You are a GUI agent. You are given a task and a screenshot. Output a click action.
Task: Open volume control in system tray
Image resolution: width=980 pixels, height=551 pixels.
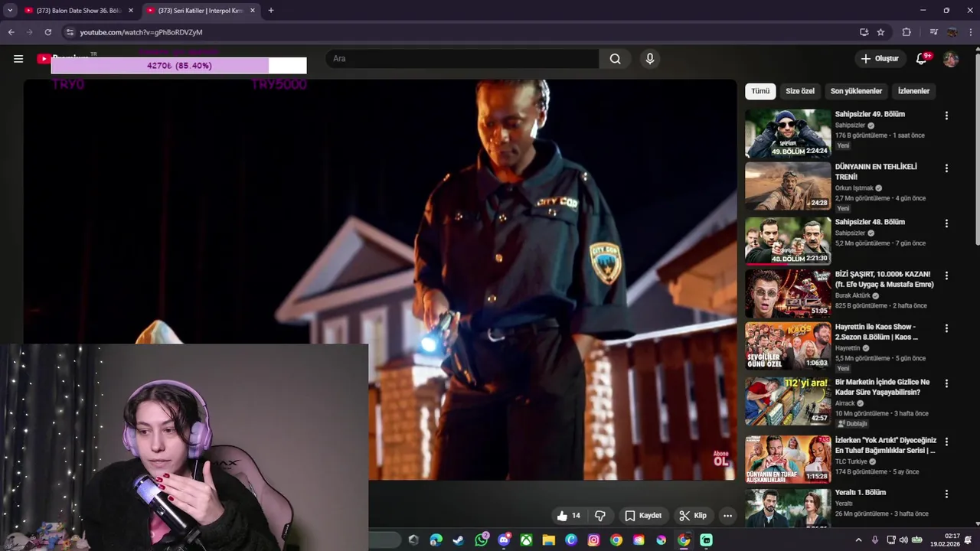tap(903, 540)
